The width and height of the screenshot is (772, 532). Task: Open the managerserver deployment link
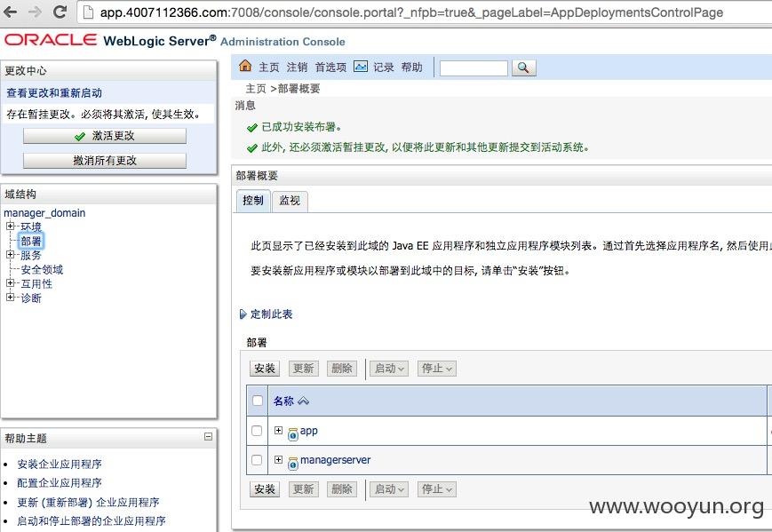[x=335, y=460]
